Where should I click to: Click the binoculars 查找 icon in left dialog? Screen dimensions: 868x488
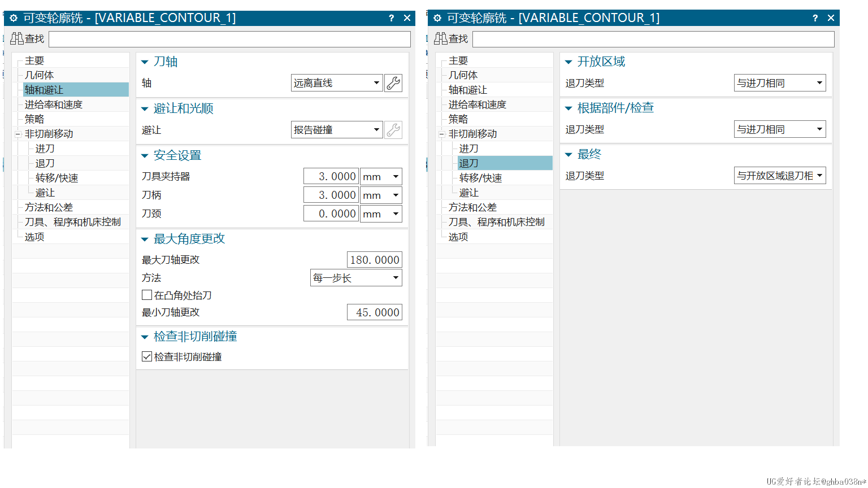tap(17, 38)
